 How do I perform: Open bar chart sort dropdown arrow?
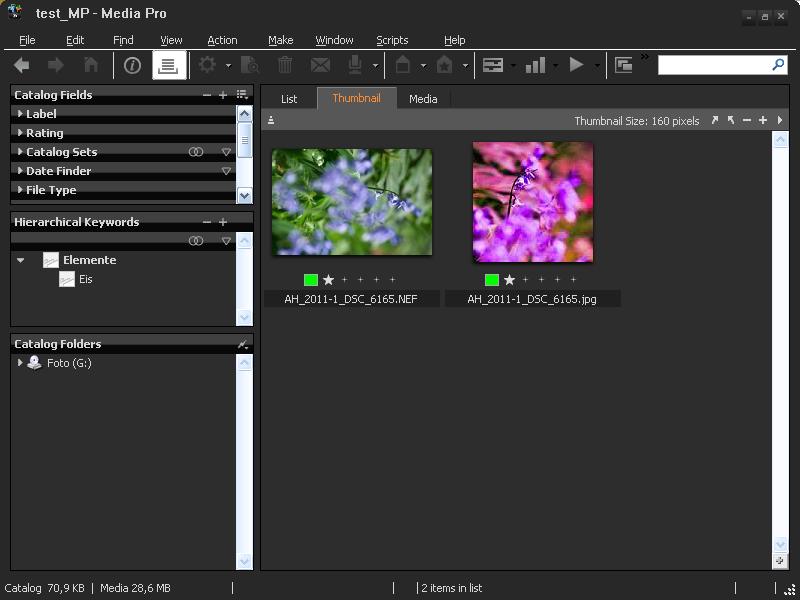tap(555, 66)
